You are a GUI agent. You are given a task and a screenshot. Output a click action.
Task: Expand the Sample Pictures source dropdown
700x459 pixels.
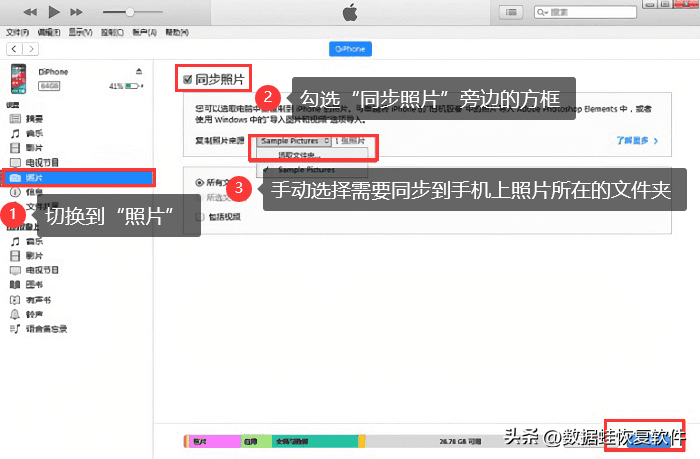294,141
